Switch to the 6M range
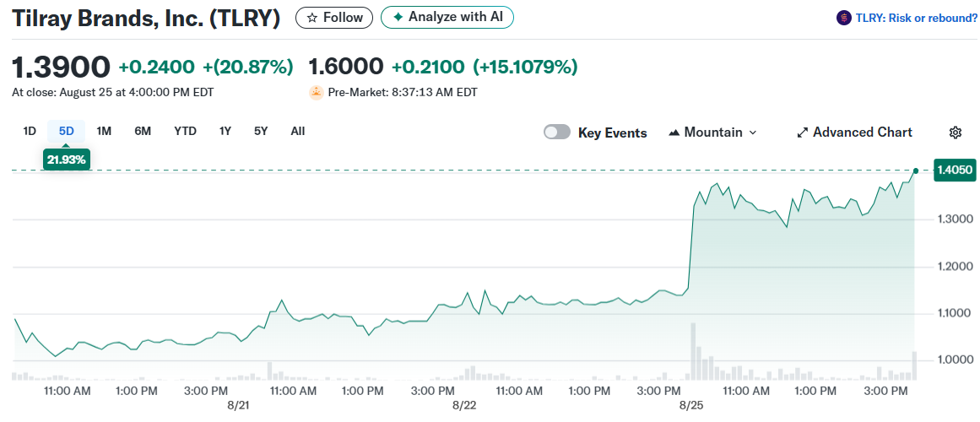 pyautogui.click(x=143, y=132)
